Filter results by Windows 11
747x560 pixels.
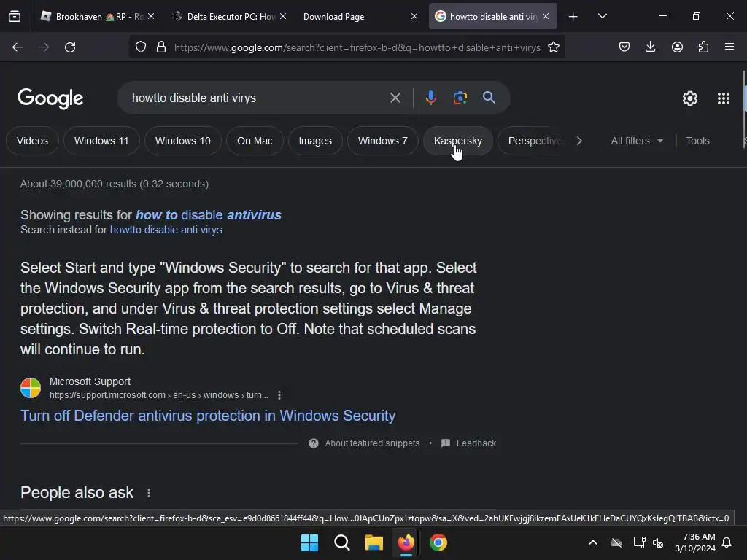(101, 141)
